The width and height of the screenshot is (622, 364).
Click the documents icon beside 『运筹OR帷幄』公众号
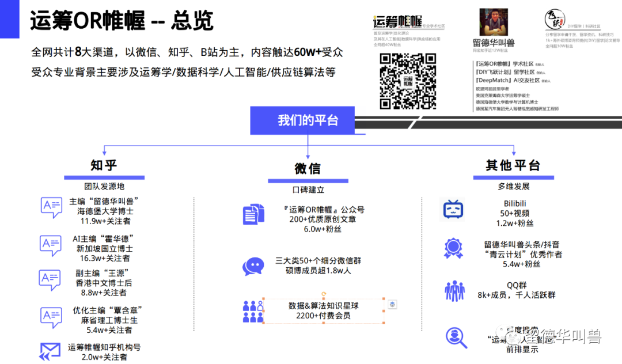click(x=253, y=214)
